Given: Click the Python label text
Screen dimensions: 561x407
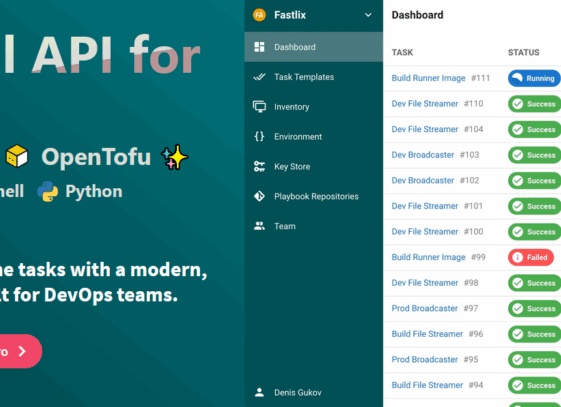Looking at the screenshot, I should pyautogui.click(x=94, y=192).
